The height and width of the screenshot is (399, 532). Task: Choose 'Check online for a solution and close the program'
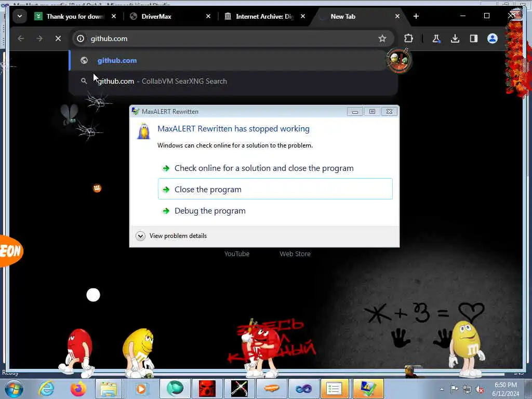(x=275, y=168)
